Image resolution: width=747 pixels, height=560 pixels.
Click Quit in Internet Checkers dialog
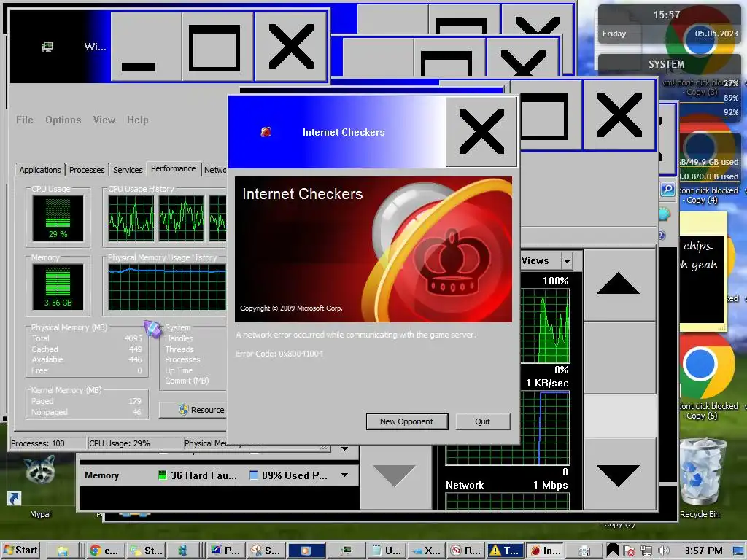(x=483, y=421)
